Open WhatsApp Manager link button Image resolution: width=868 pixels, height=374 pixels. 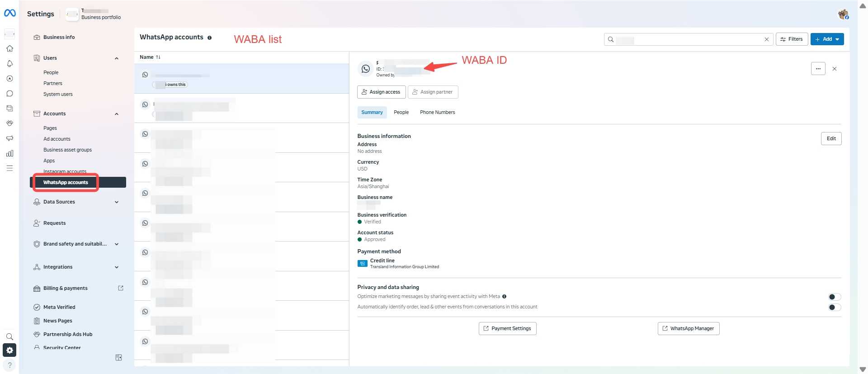coord(688,328)
